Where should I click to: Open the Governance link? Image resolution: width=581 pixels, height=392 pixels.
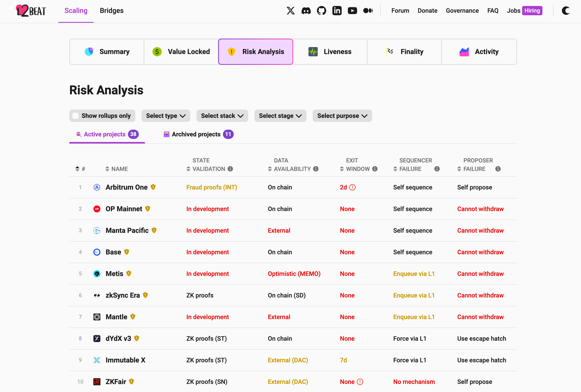coord(462,10)
